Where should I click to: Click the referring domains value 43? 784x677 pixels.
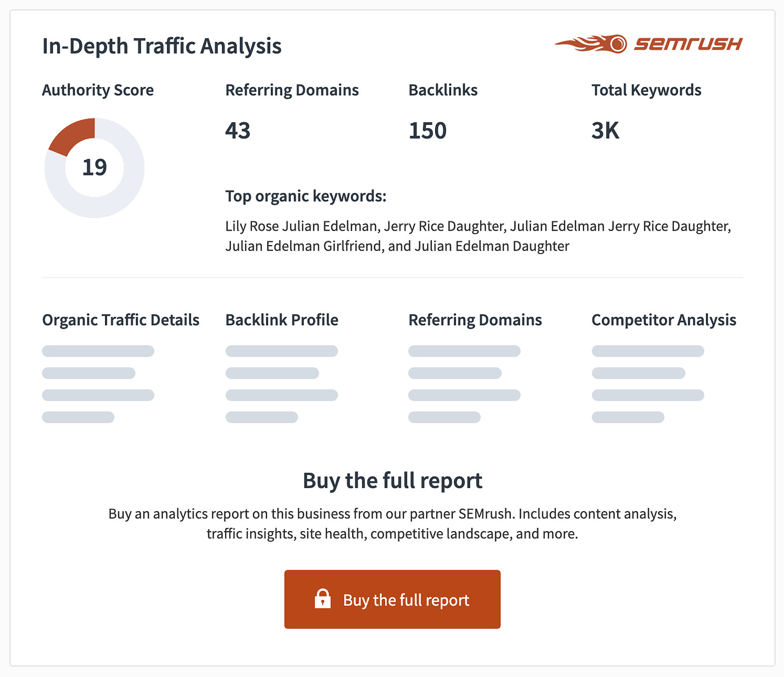point(238,131)
